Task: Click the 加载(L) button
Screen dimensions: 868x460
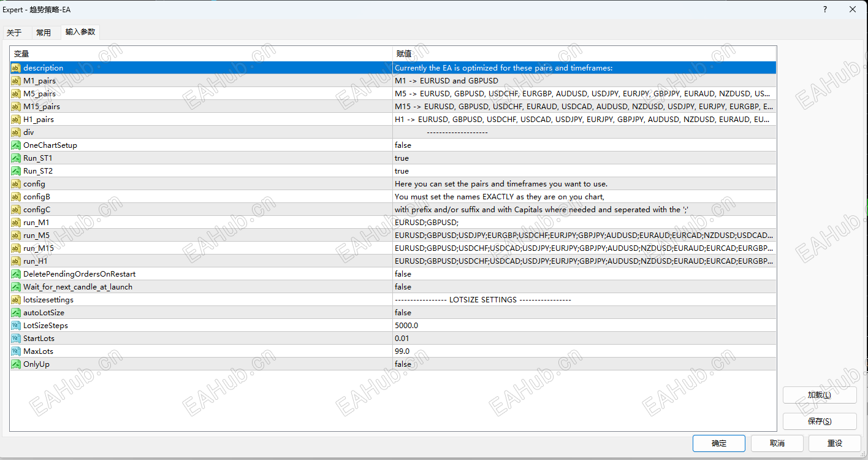Action: click(820, 395)
